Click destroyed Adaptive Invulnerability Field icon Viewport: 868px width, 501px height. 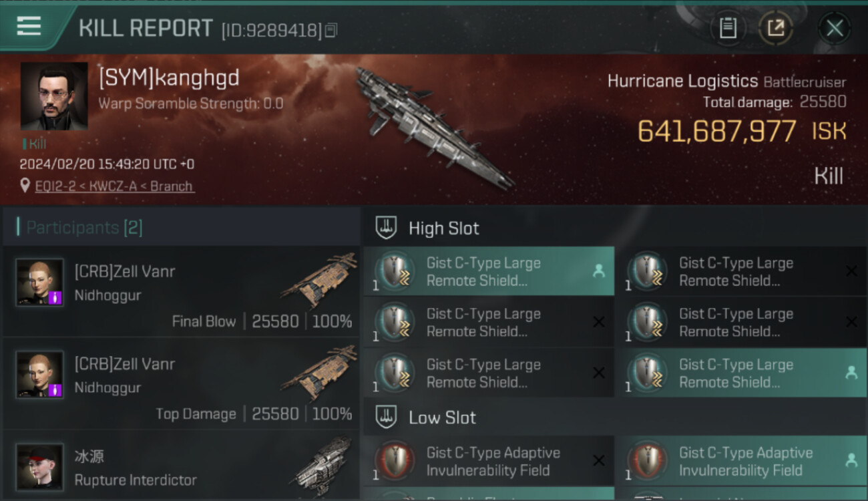pos(394,461)
